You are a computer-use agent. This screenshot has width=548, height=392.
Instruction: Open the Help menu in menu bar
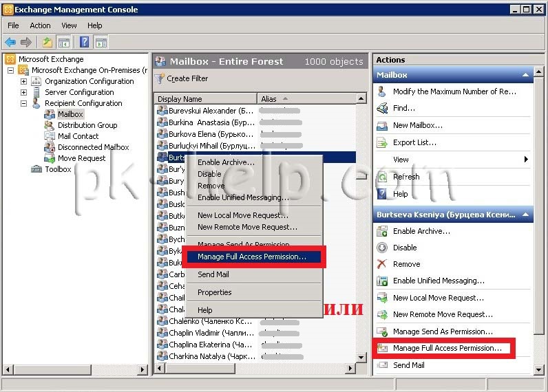click(x=95, y=25)
